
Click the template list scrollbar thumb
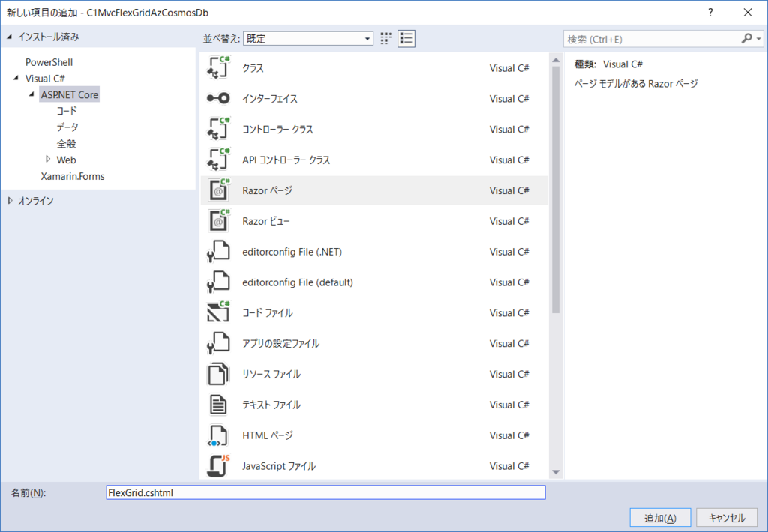[x=556, y=190]
